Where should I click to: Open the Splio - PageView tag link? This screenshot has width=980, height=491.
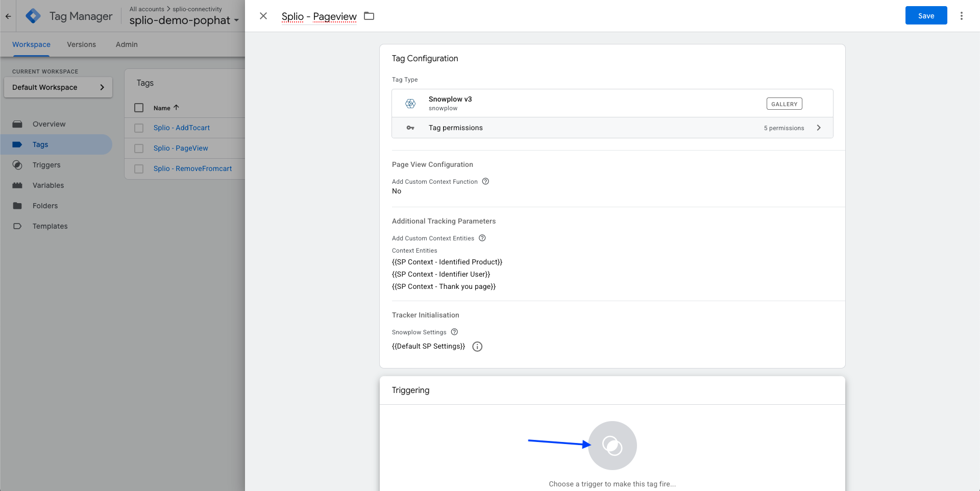(181, 148)
